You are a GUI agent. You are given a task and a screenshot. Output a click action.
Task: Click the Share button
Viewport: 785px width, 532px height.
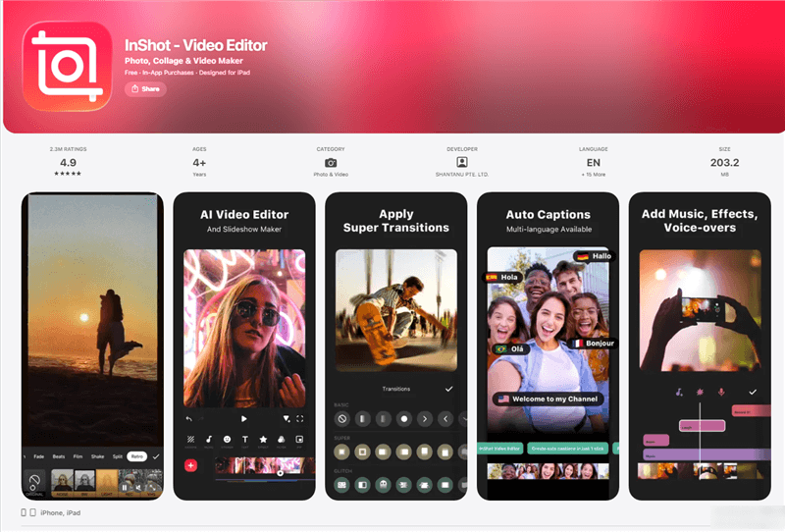[145, 89]
